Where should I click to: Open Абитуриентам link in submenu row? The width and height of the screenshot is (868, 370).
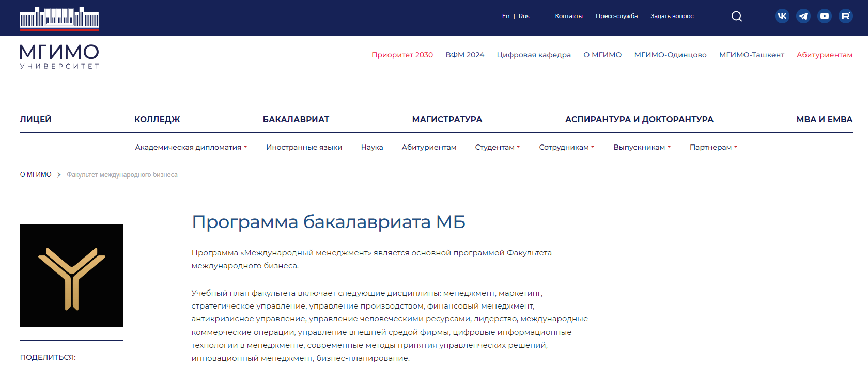point(429,147)
